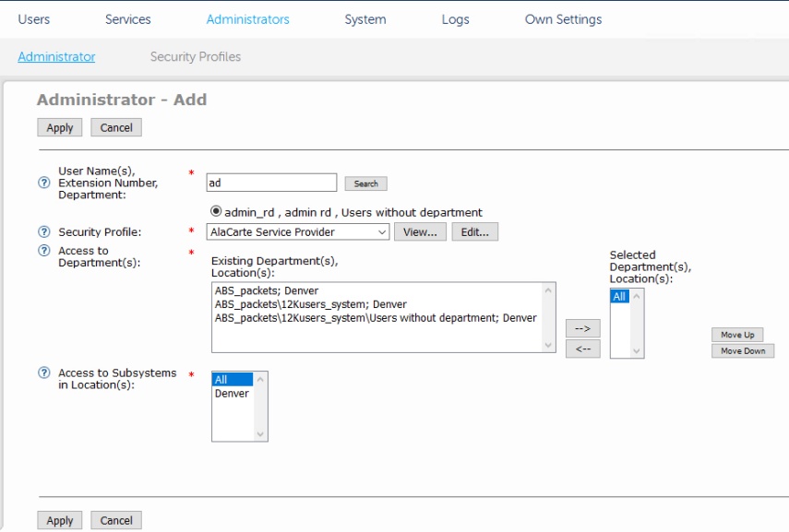Click the View... button
The image size is (789, 532).
click(420, 232)
